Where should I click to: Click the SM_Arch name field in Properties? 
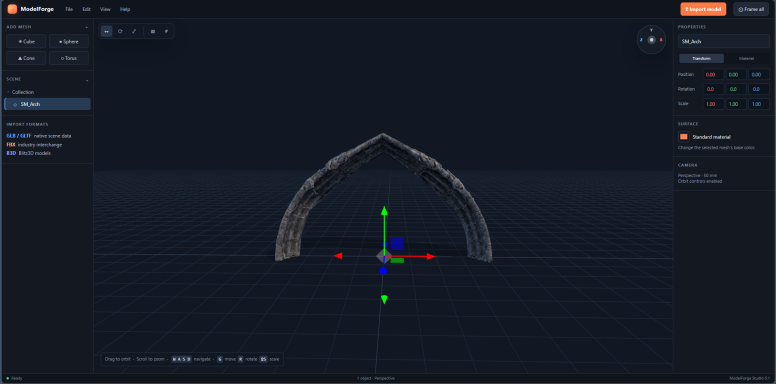(x=724, y=42)
